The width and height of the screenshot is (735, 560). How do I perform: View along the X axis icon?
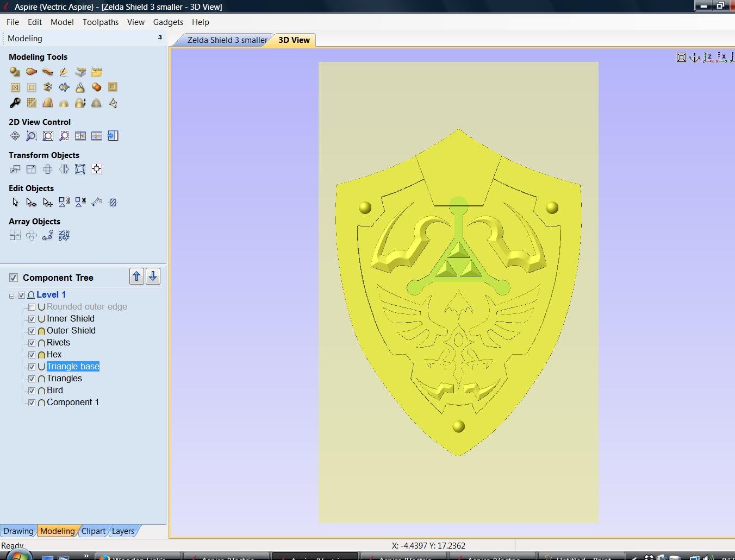(x=721, y=57)
